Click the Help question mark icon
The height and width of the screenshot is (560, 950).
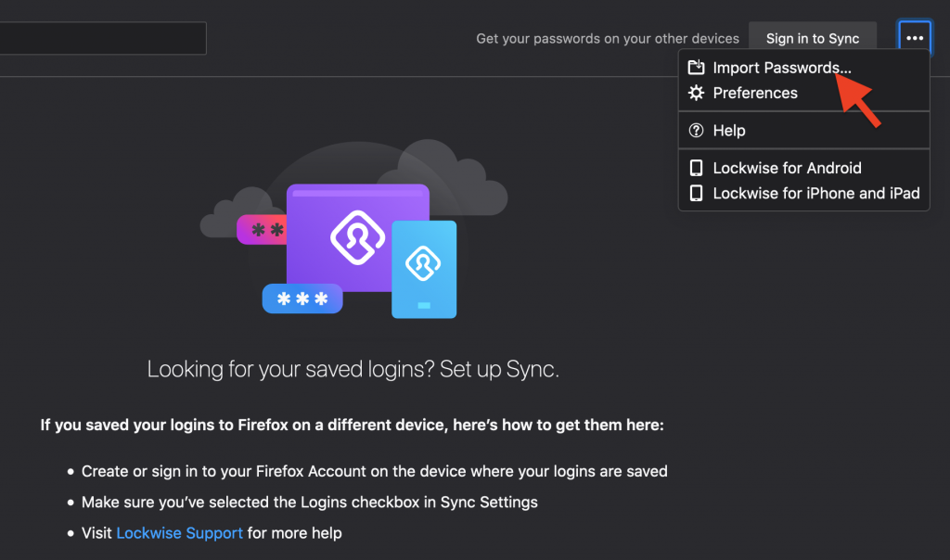coord(696,130)
